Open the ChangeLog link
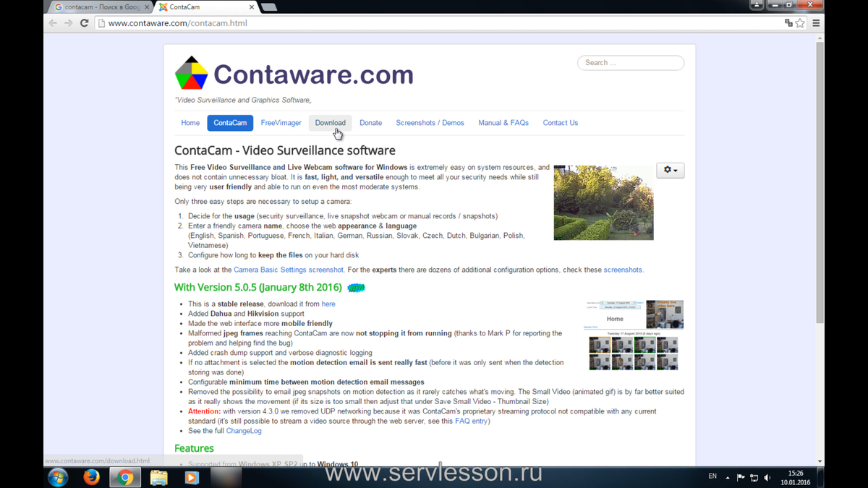The width and height of the screenshot is (868, 488). pyautogui.click(x=244, y=431)
